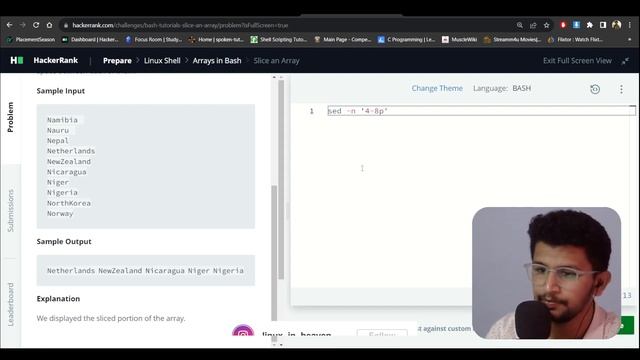Open the zoom magnifier icon in address bar

click(520, 25)
